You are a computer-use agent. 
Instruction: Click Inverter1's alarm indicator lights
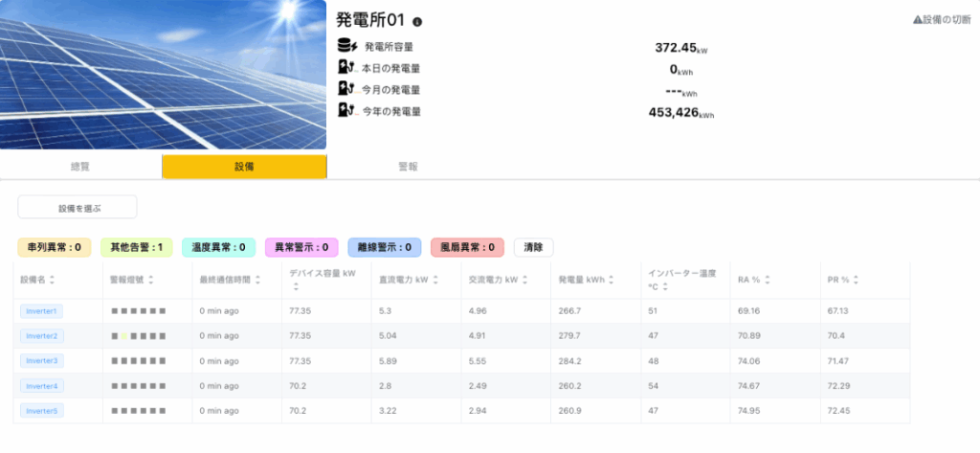tap(139, 311)
